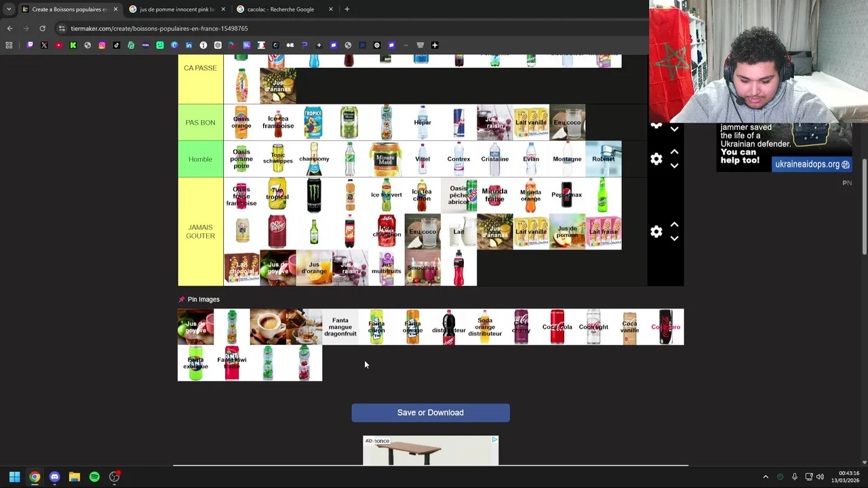
Task: Select the Monster energy can image
Action: point(313,195)
